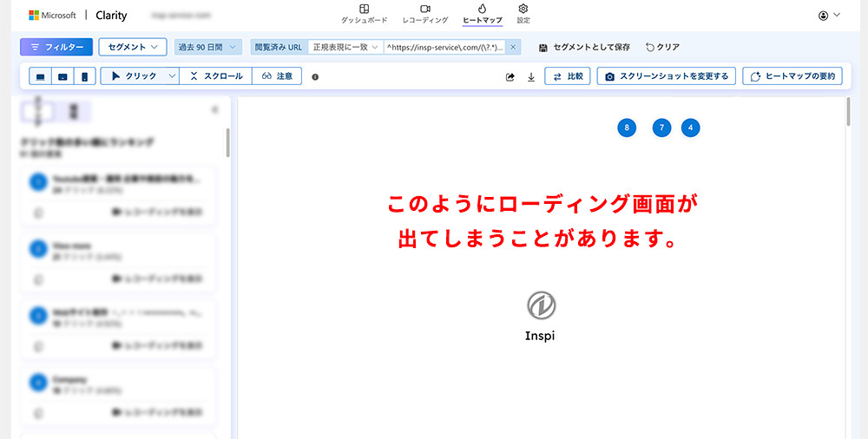Open the レコーディング tab
Image resolution: width=868 pixels, height=439 pixels.
[x=425, y=14]
